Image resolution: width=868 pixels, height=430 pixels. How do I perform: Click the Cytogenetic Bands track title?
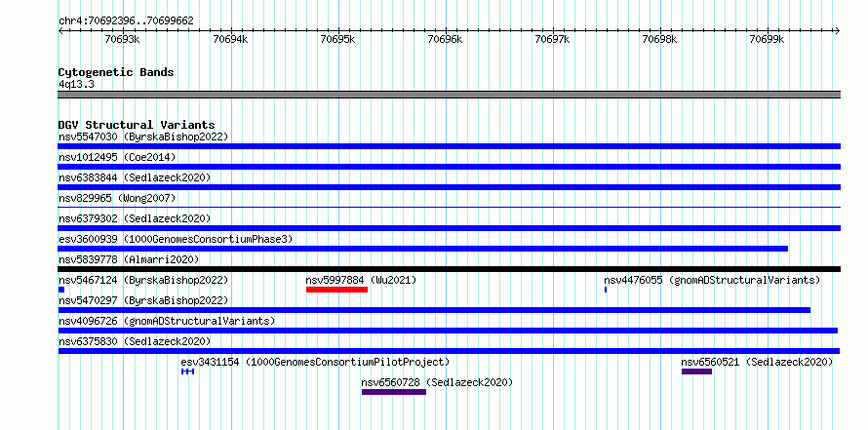pos(116,72)
